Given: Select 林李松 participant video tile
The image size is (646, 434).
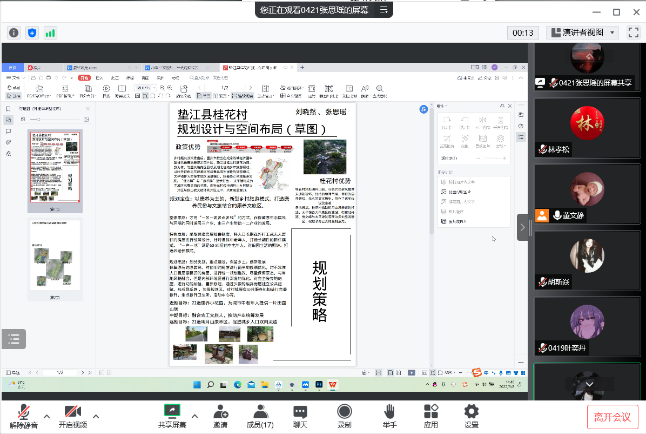Looking at the screenshot, I should click(584, 128).
